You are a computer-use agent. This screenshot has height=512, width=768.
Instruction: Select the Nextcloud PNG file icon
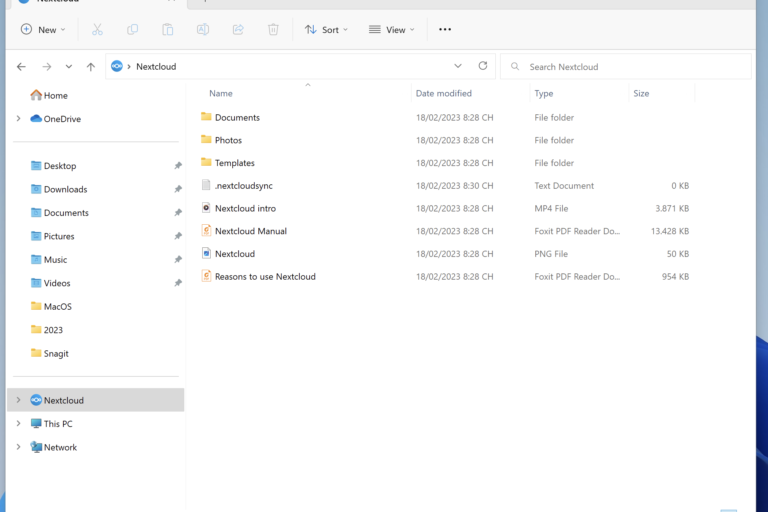(206, 253)
